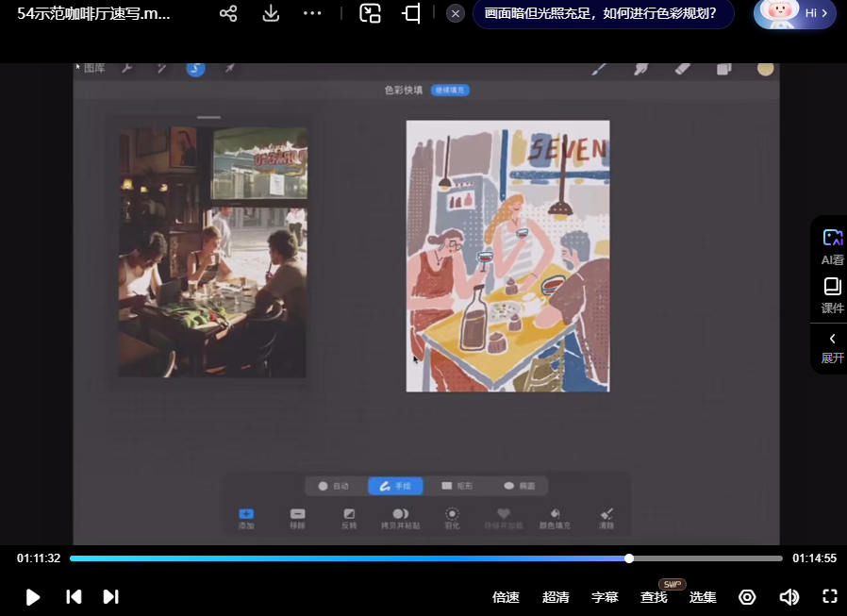
Task: Click the AI question suggestion about 色彩规划
Action: (x=600, y=14)
